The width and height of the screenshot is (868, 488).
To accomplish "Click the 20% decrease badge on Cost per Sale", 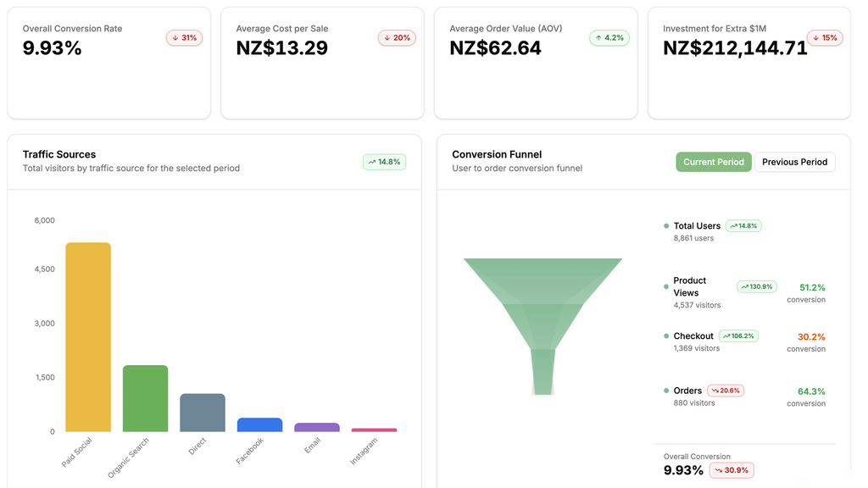I will pyautogui.click(x=397, y=38).
